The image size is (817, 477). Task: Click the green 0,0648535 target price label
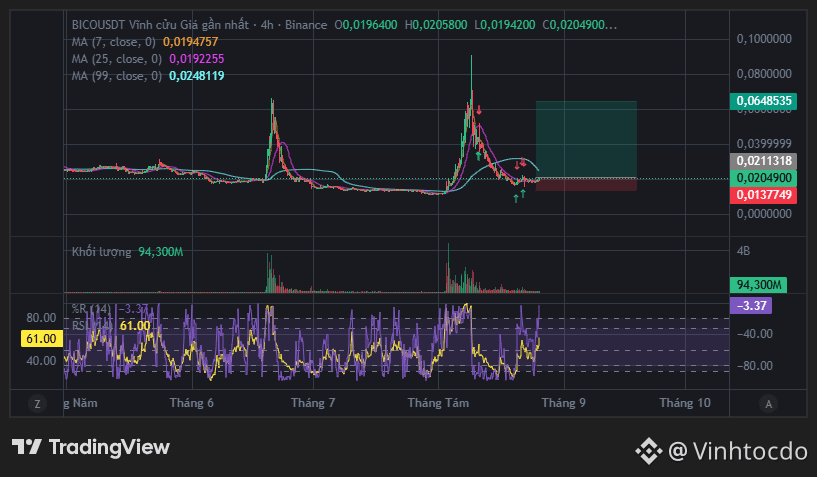[x=763, y=101]
